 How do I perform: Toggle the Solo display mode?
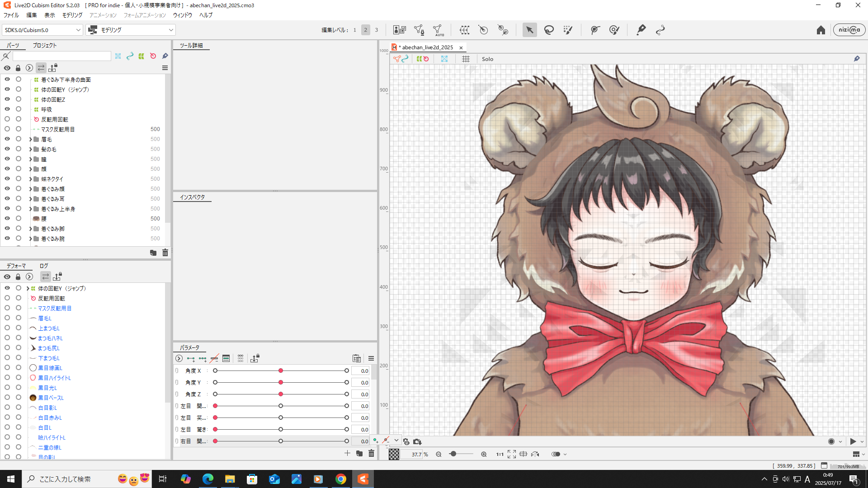[x=487, y=59]
